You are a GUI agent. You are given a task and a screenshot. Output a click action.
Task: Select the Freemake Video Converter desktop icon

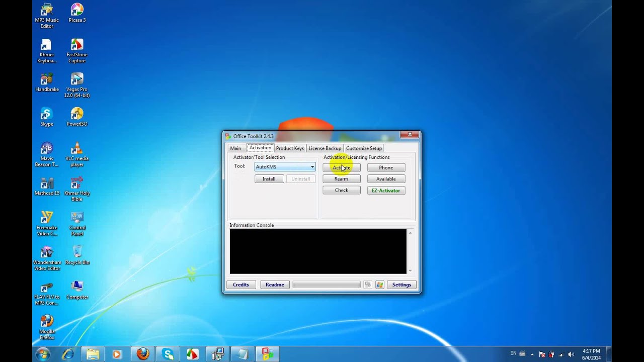pyautogui.click(x=47, y=224)
